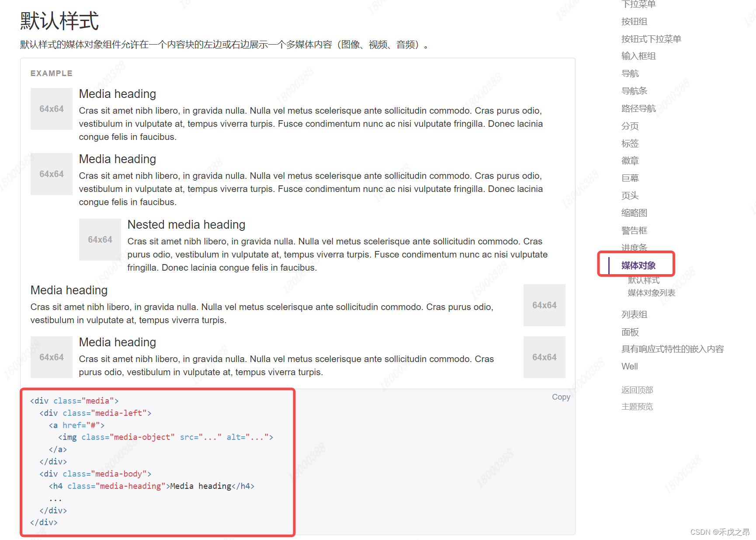This screenshot has height=540, width=756.
Task: Open the 默认样式 sub-item
Action: [x=644, y=280]
